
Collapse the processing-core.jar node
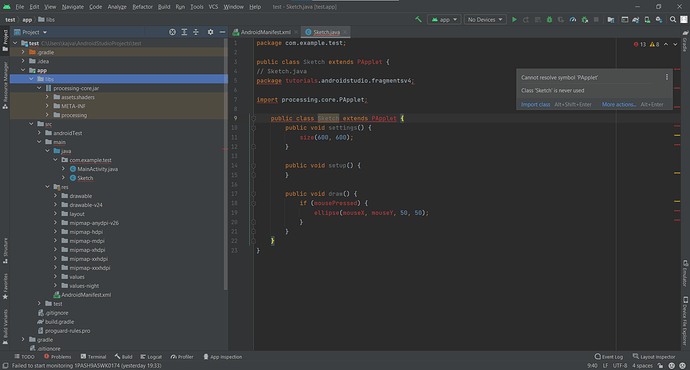(x=39, y=88)
